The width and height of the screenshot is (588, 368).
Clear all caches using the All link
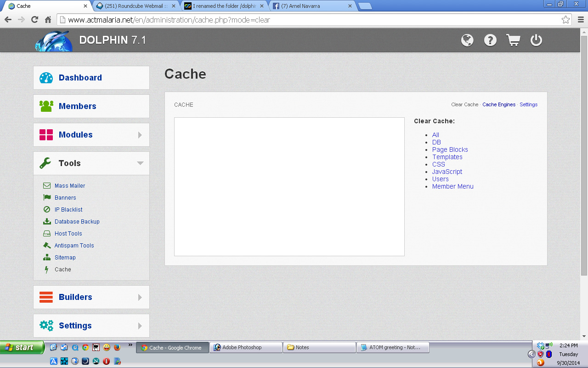[435, 135]
